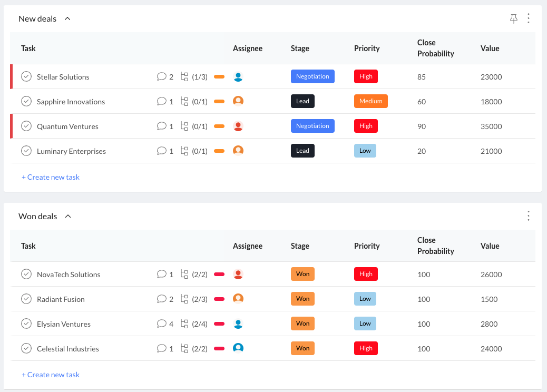Mark Sapphire Innovations task complete
Viewport: 547px width, 392px height.
pos(26,101)
